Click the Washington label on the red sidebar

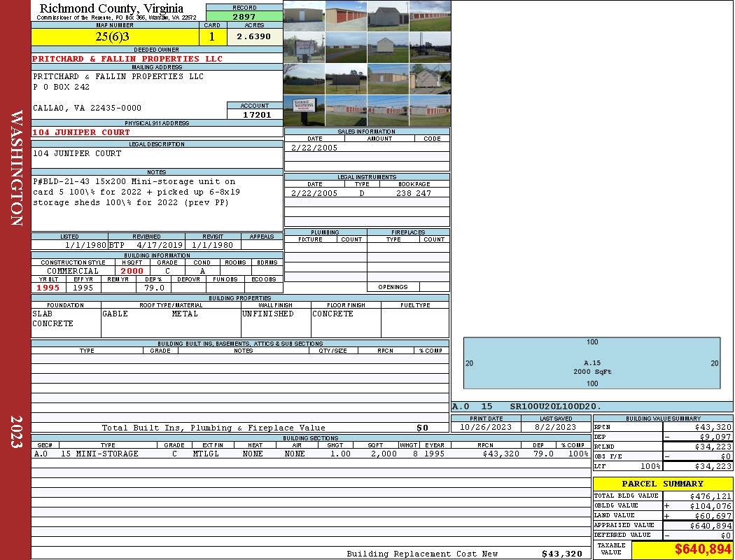coord(17,168)
